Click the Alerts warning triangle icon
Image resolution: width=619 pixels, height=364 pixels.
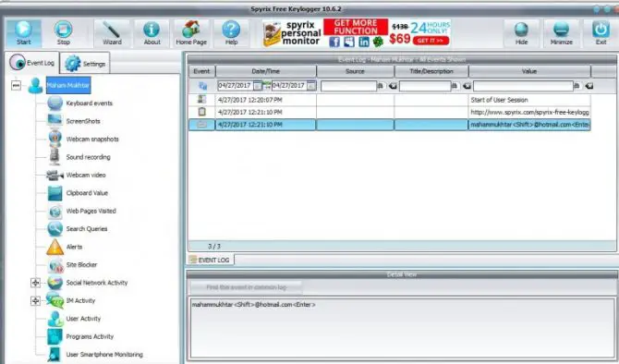(x=55, y=248)
